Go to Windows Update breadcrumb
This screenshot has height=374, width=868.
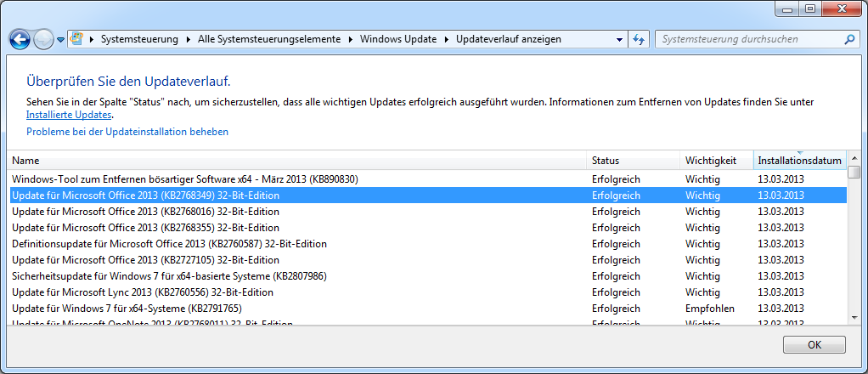point(398,39)
